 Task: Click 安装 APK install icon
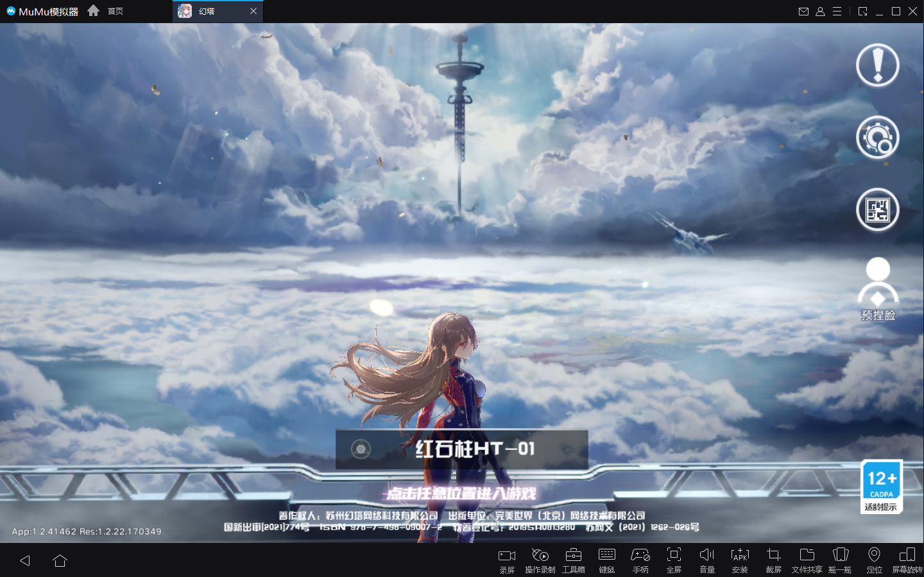740,560
